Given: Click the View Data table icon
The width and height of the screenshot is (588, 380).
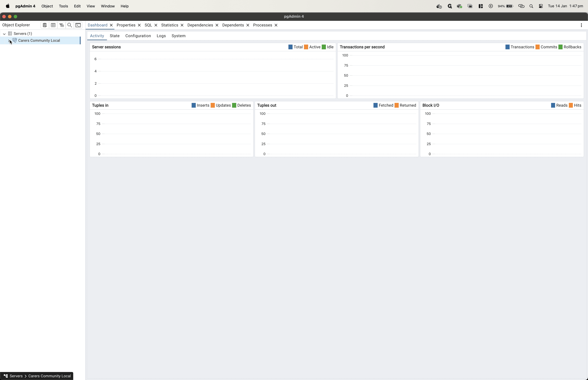Looking at the screenshot, I should [53, 25].
